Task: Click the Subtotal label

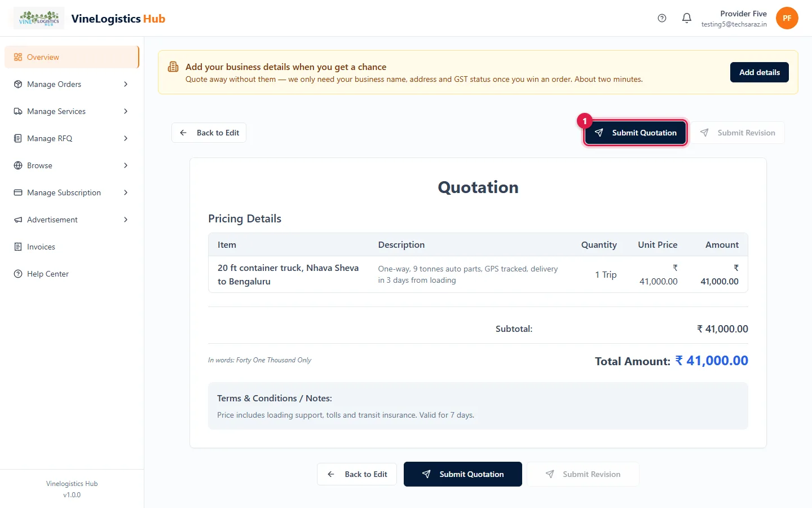Action: pyautogui.click(x=514, y=329)
